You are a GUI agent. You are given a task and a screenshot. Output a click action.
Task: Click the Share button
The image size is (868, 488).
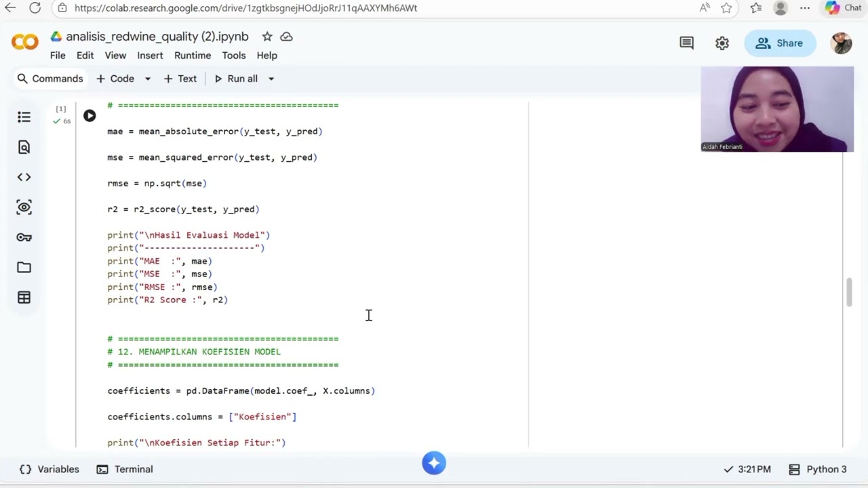pyautogui.click(x=780, y=43)
